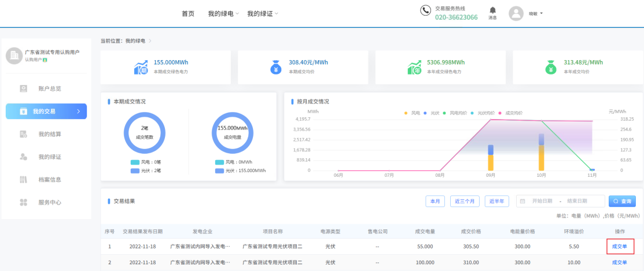Click the 服务中心 sidebar icon
The height and width of the screenshot is (271, 644).
[x=24, y=202]
